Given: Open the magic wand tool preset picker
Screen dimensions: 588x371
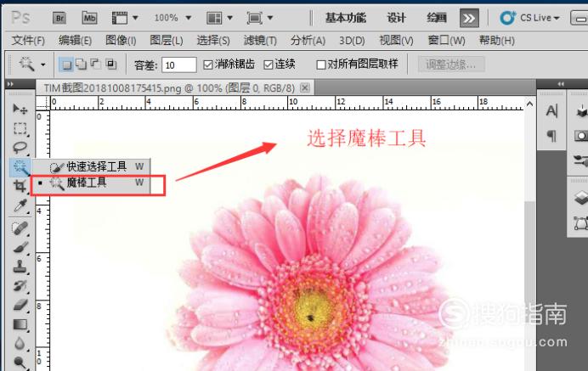Looking at the screenshot, I should [32, 65].
